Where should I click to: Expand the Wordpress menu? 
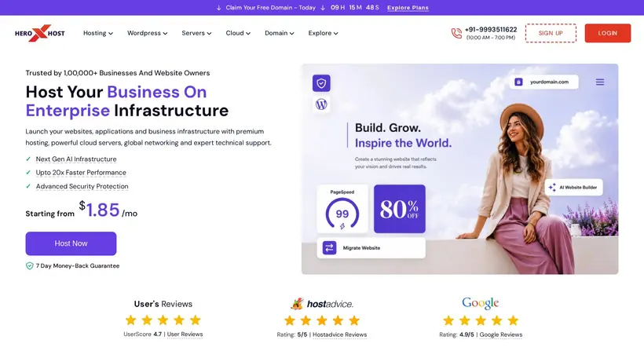[147, 33]
